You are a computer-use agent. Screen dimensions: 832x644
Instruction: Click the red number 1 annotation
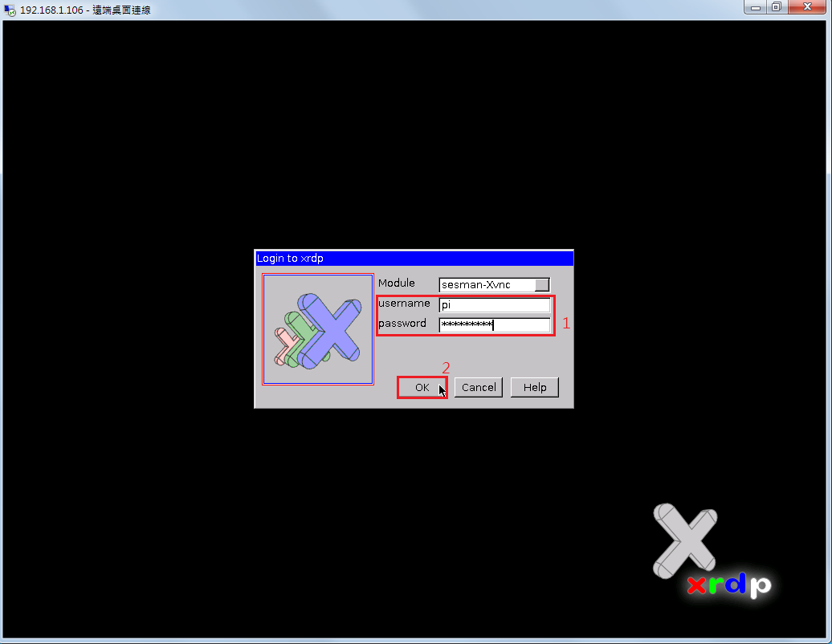(565, 324)
